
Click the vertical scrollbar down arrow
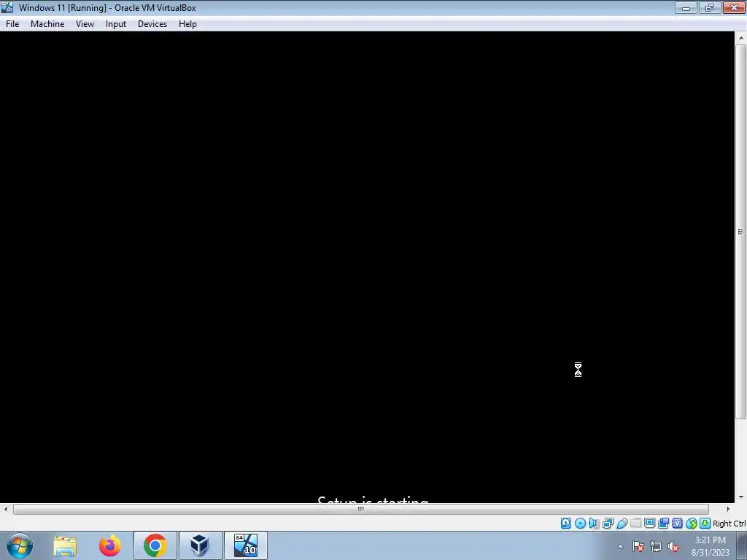click(740, 497)
